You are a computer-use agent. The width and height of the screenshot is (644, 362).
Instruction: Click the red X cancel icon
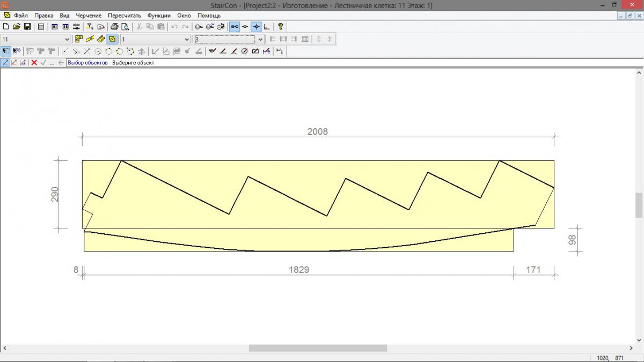[34, 63]
